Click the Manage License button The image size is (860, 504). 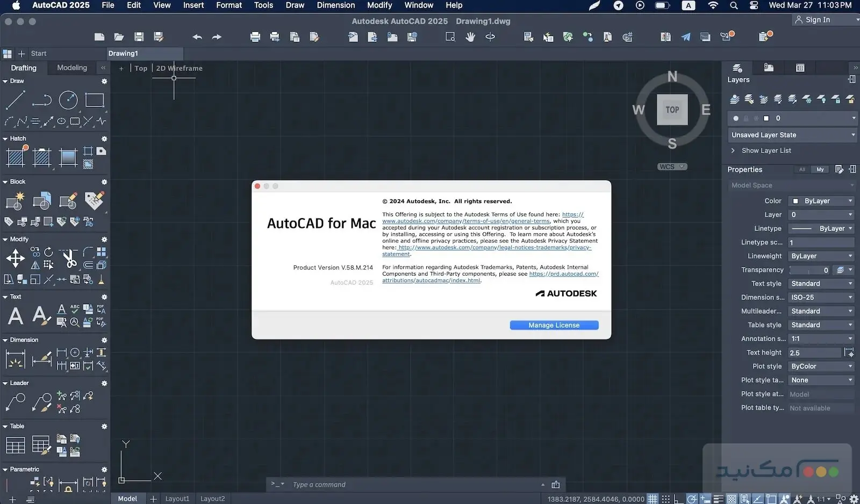tap(554, 325)
